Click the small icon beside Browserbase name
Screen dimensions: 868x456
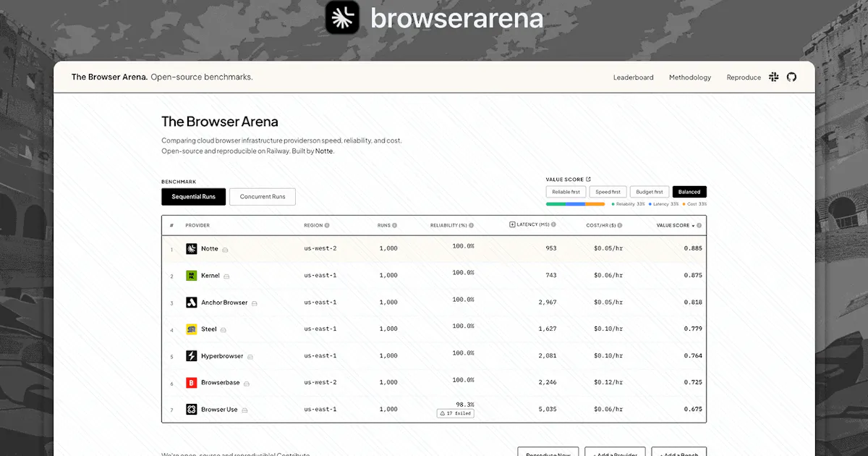click(247, 384)
